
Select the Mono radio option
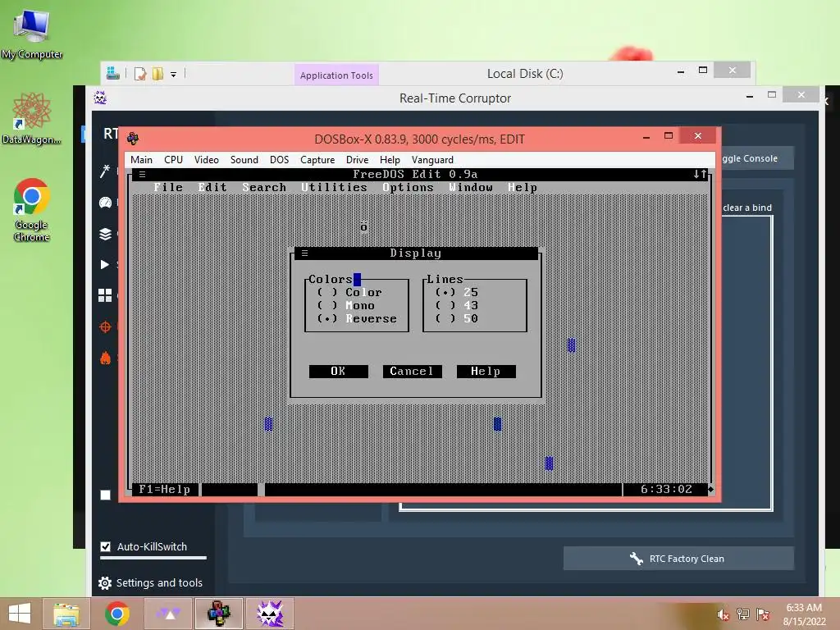(x=346, y=305)
